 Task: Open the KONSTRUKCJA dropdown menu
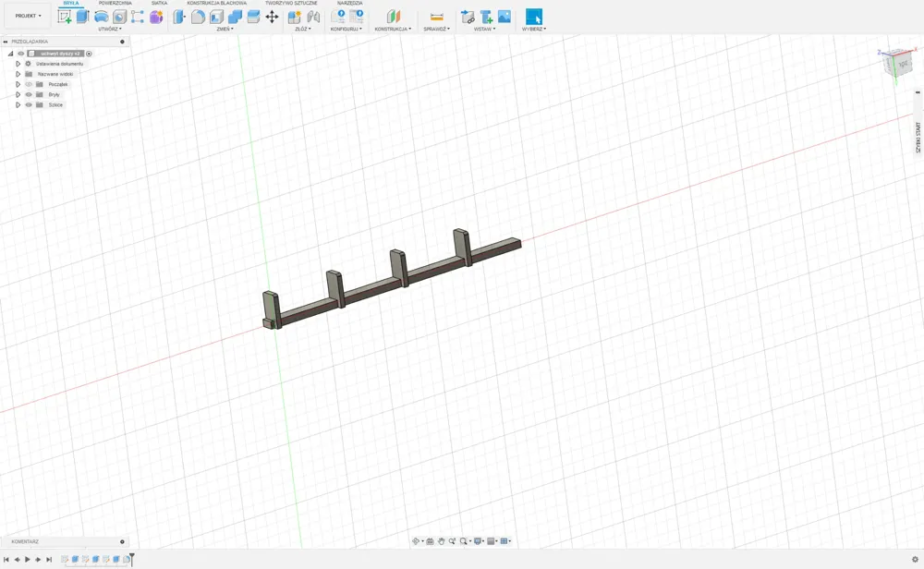coord(393,29)
